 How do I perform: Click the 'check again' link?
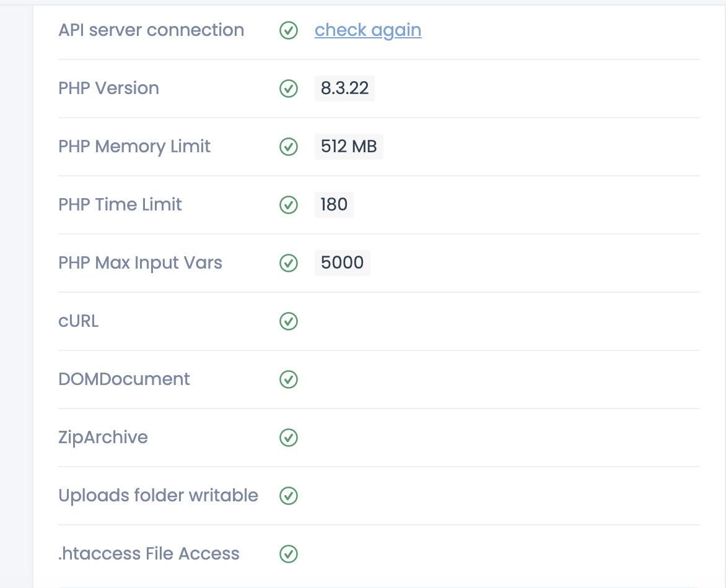[x=368, y=30]
